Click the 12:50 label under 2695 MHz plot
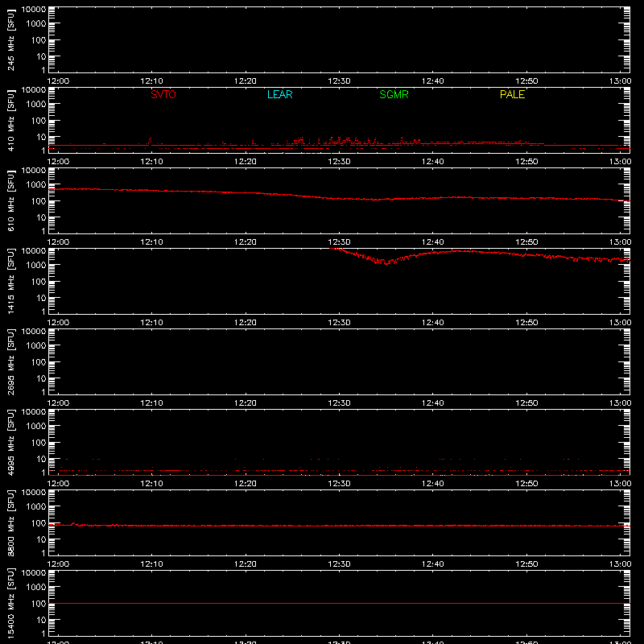Image resolution: width=644 pixels, height=644 pixels. [526, 403]
